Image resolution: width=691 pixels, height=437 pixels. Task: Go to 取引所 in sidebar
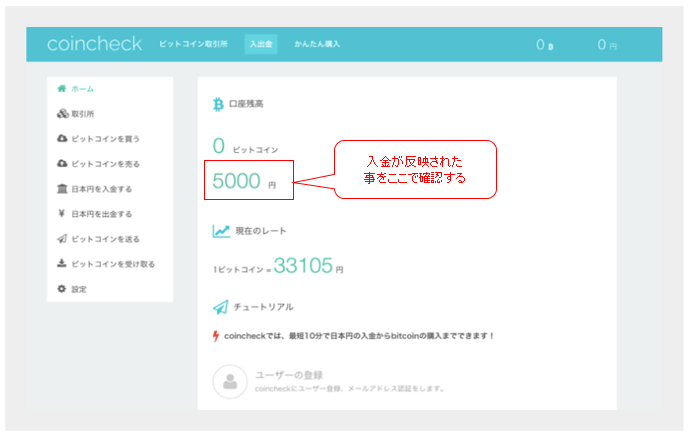82,114
